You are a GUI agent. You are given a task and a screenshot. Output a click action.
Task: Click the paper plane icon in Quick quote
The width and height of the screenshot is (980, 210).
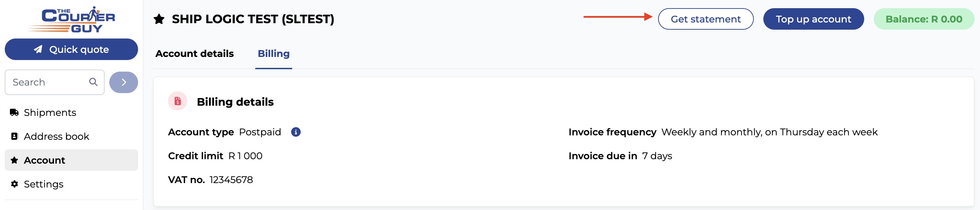tap(38, 49)
